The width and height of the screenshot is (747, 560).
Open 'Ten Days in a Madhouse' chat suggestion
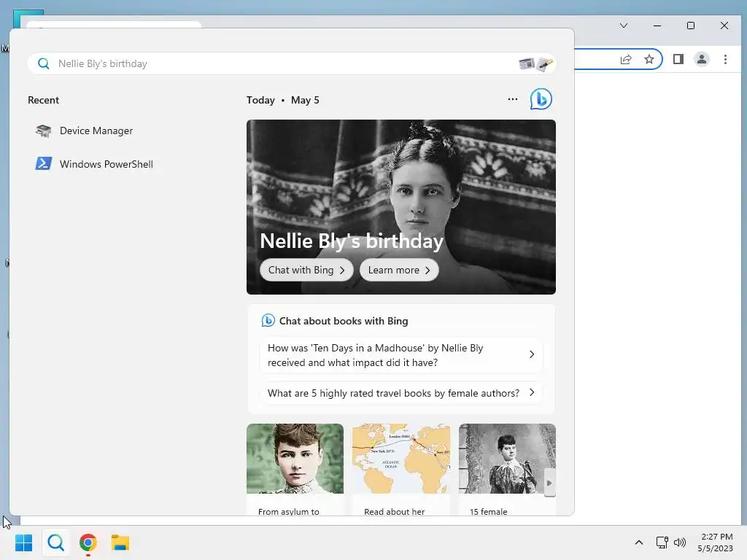[400, 355]
